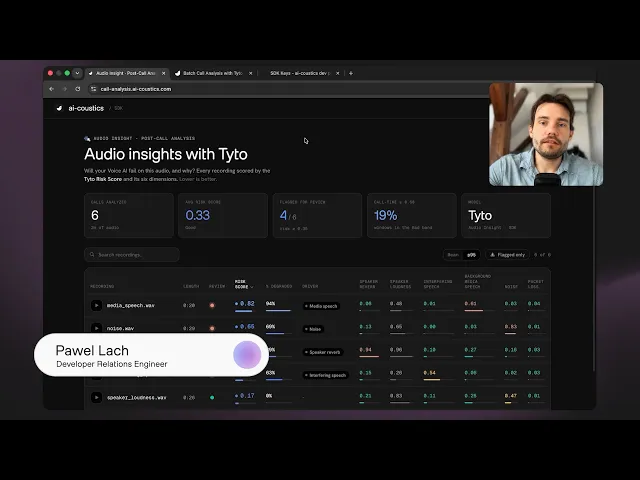
Task: Click the small icon beside Audio Insight heading
Action: (x=87, y=139)
